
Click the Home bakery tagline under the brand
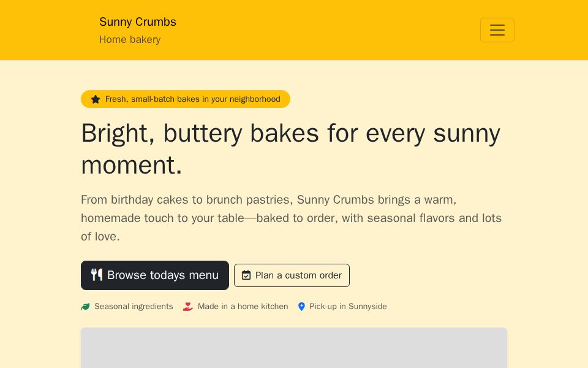(130, 39)
